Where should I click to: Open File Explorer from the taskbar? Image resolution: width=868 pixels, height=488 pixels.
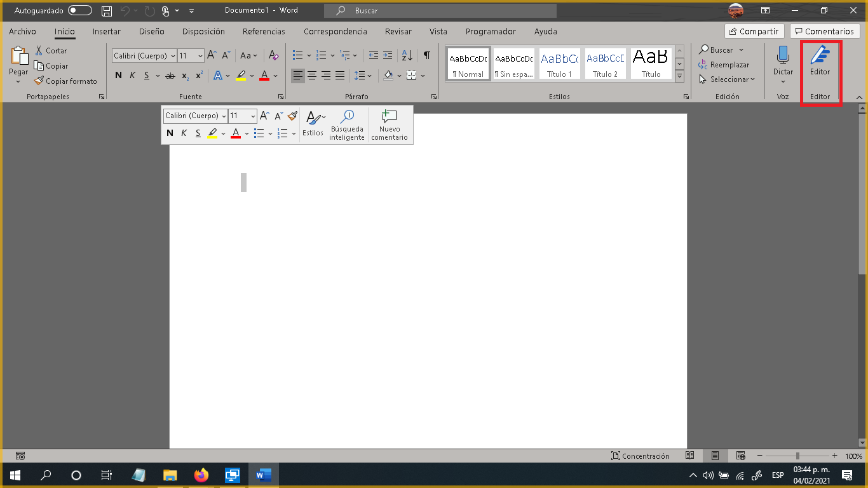tap(170, 475)
